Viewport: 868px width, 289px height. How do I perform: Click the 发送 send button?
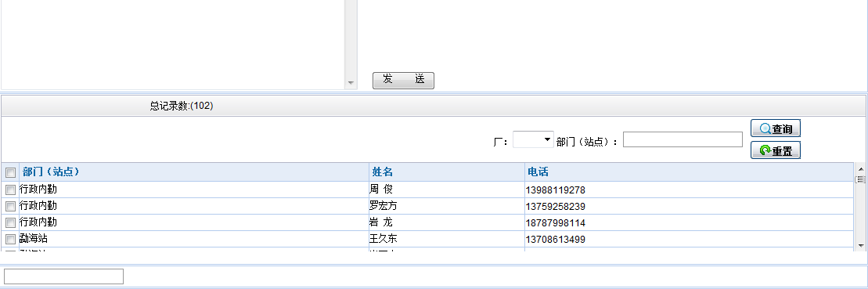(403, 80)
